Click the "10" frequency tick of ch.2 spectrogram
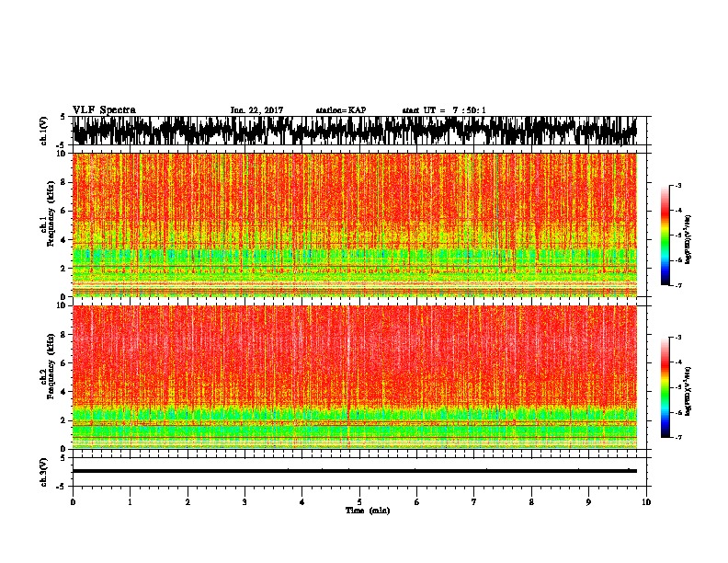The height and width of the screenshot is (563, 728). point(63,305)
